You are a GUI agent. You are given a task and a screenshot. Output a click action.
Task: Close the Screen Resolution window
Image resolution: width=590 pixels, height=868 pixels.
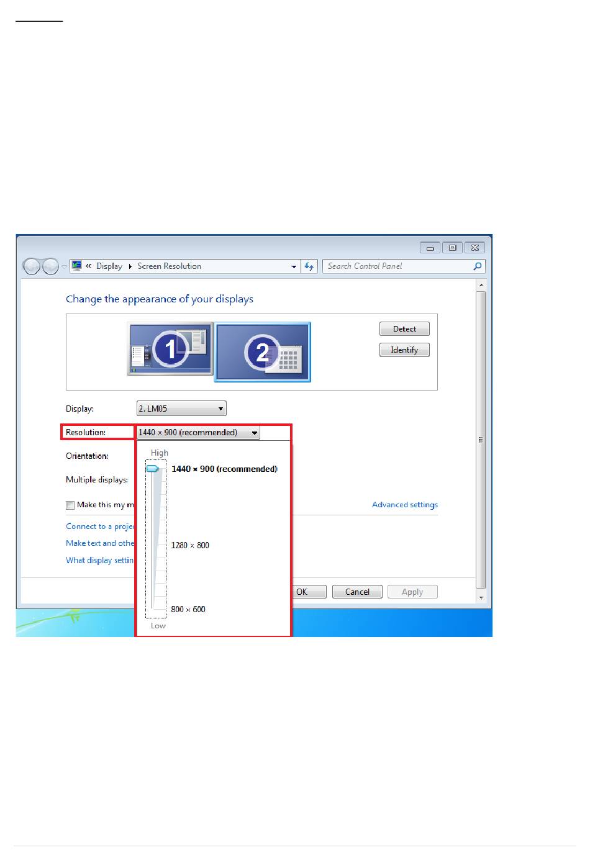tap(475, 248)
